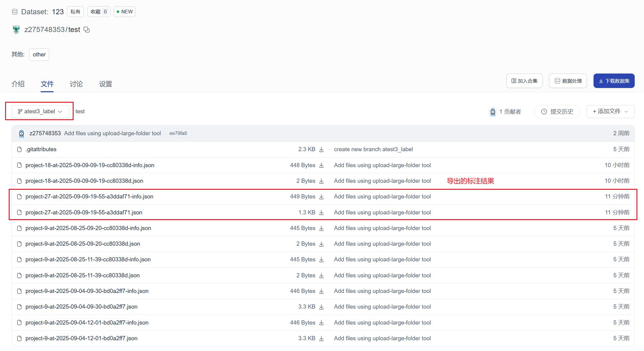Open the commit hash ee79fa8 link
Screen dimensions: 644x351
pos(178,133)
